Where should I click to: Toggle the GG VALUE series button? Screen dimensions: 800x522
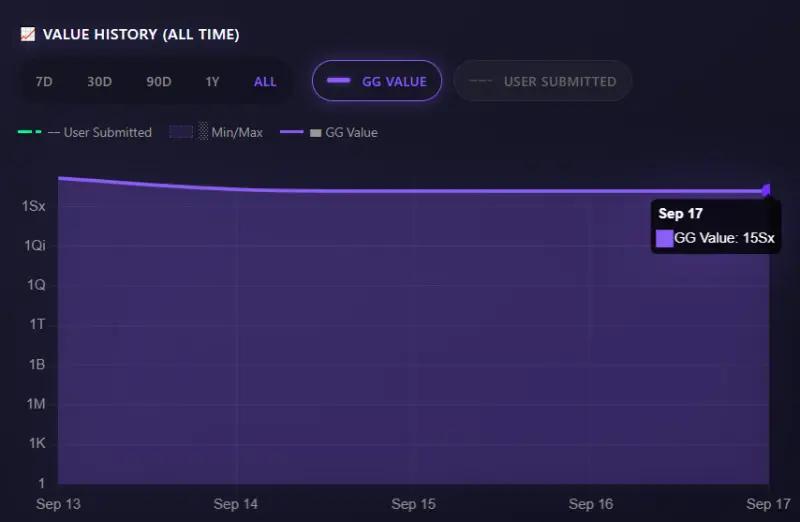pos(377,81)
